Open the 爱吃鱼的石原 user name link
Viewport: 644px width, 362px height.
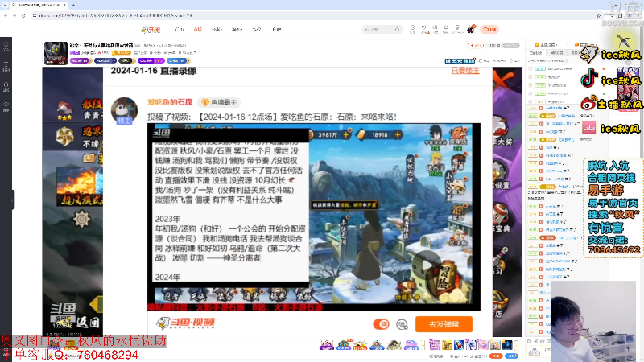(170, 102)
